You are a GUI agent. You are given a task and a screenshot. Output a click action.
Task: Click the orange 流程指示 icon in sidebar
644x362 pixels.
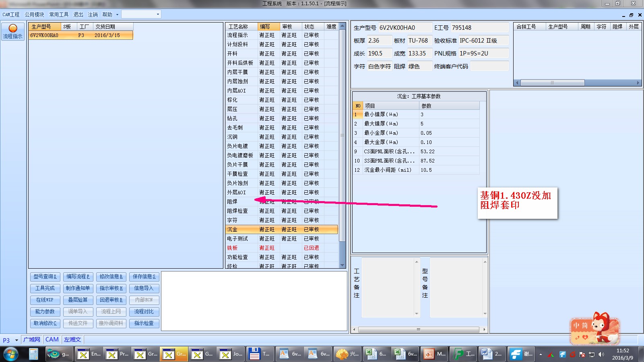[13, 31]
